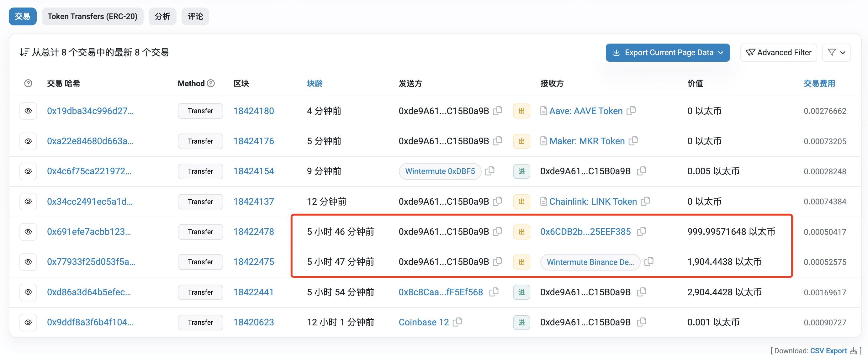Switch to the Token Transfers (ERC-20) tab
The image size is (868, 363).
(x=93, y=16)
